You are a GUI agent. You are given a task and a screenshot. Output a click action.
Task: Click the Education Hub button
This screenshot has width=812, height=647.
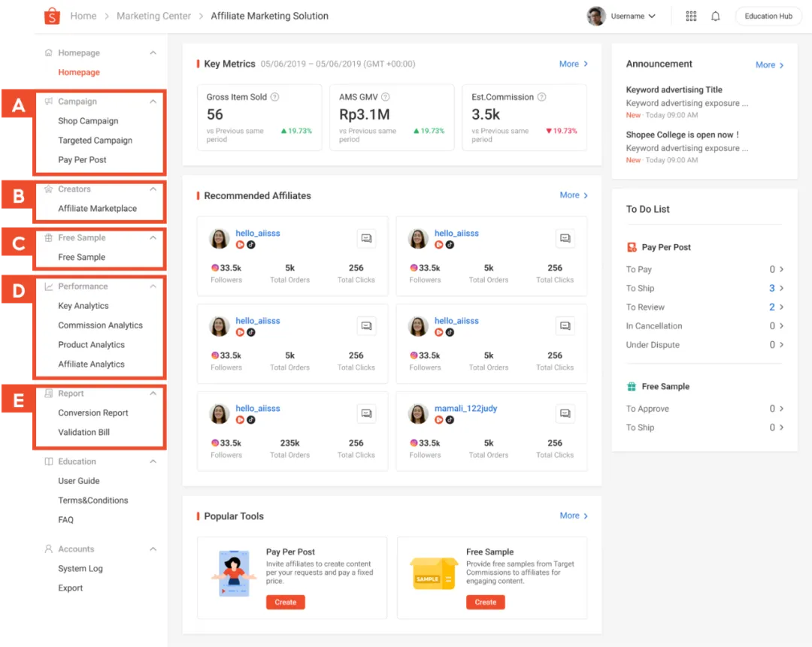click(x=768, y=16)
